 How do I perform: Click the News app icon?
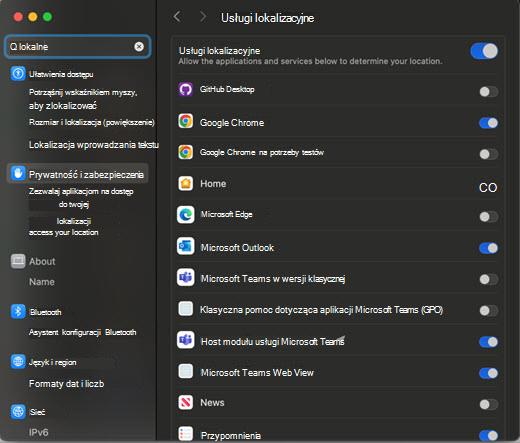(186, 402)
